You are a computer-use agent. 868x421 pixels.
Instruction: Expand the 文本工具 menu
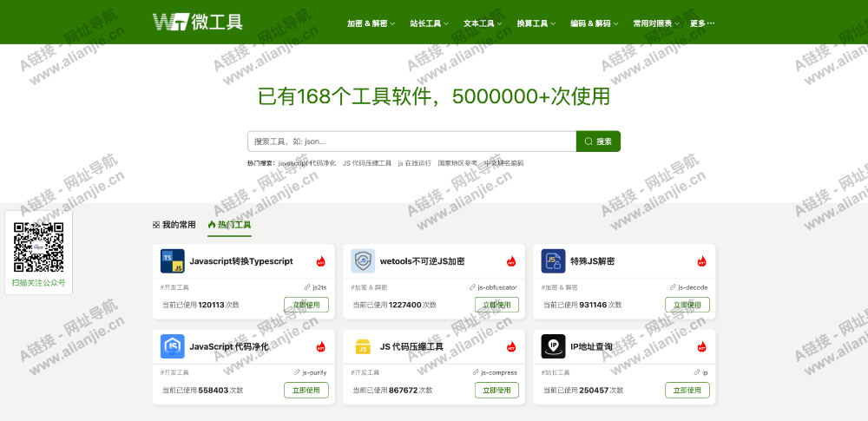pyautogui.click(x=483, y=23)
